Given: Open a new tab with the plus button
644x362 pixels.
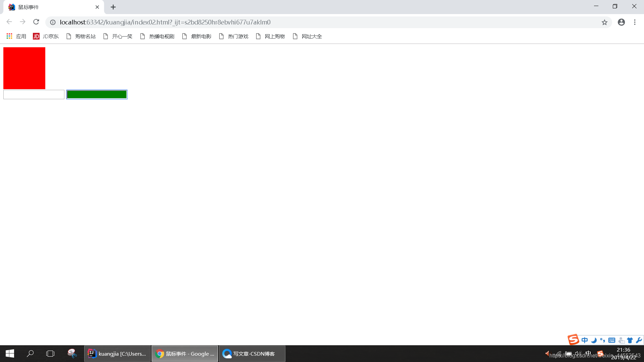Looking at the screenshot, I should click(x=113, y=7).
